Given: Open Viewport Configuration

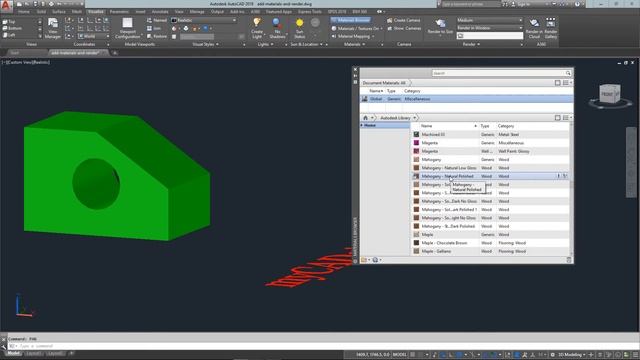Looking at the screenshot, I should coord(127,28).
